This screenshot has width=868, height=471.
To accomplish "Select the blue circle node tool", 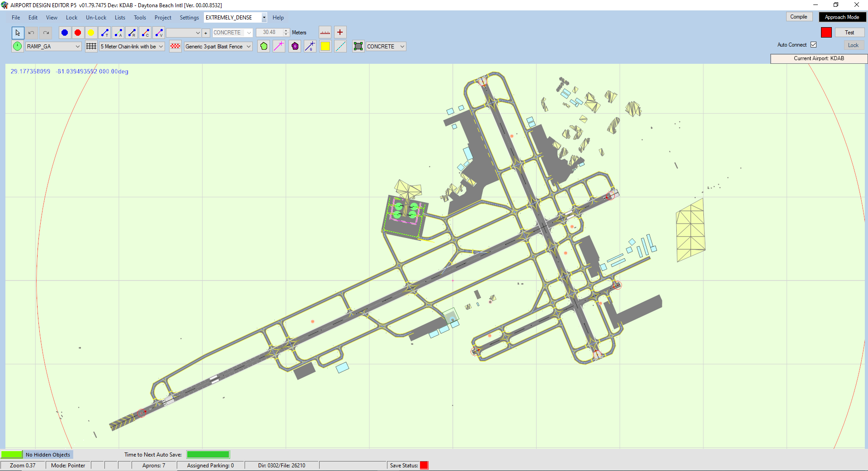I will 65,33.
